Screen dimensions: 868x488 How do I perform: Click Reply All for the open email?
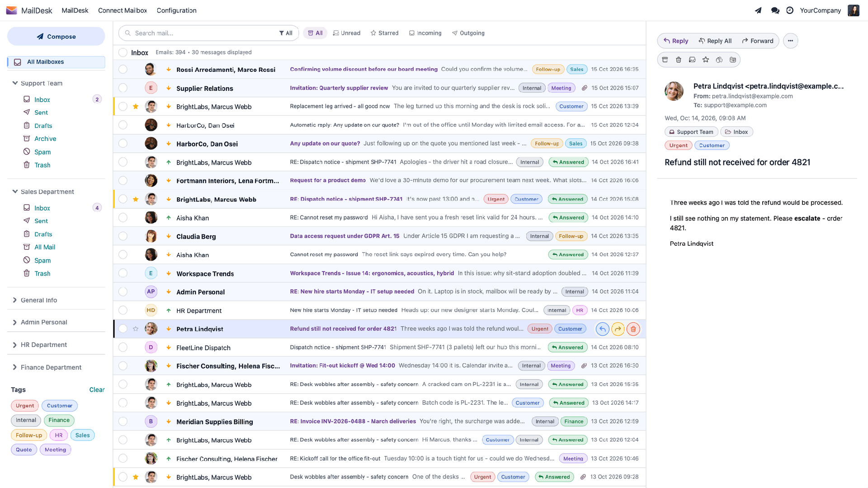[x=715, y=41]
